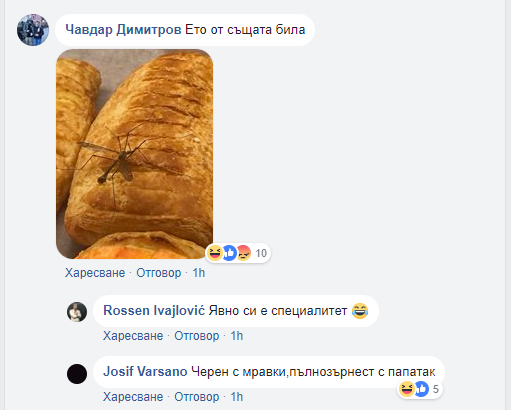Click thumbs-up reaction on Josif Varsano's comment
Viewport: 511px width, 410px height.
421,389
